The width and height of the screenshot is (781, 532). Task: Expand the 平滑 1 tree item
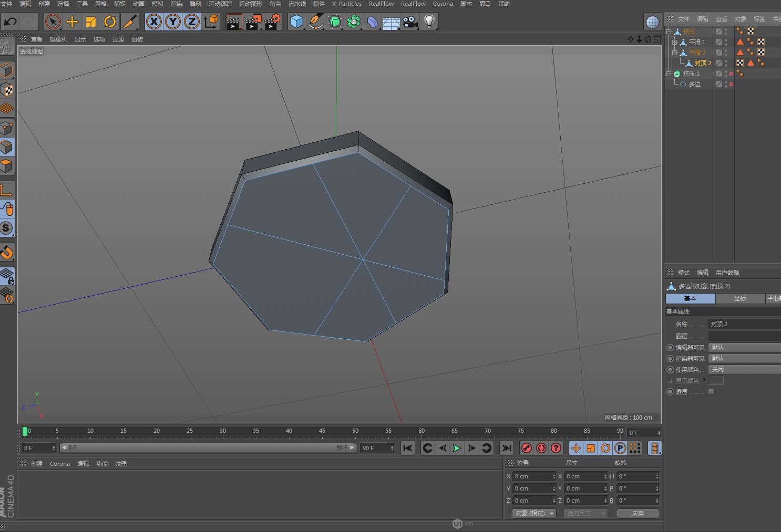coord(675,42)
